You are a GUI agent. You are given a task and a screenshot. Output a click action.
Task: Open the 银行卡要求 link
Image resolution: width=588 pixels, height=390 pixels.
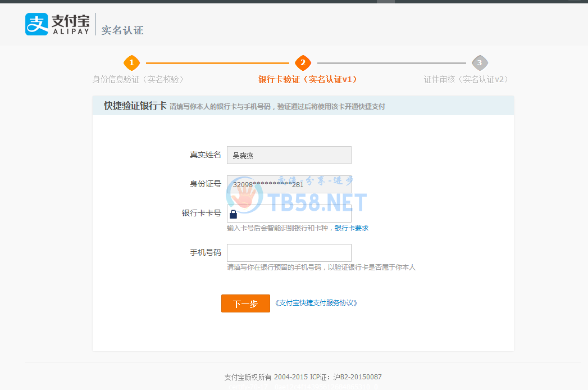(352, 228)
